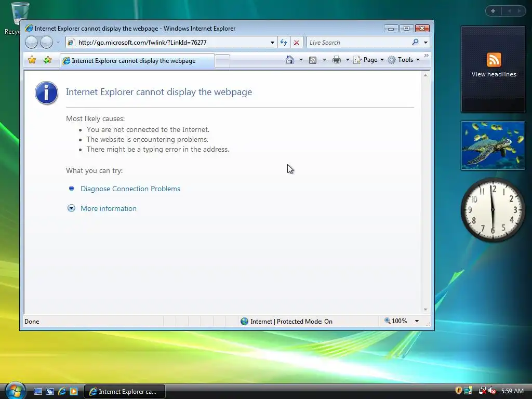532x399 pixels.
Task: Expand the Home button dropdown arrow
Action: tap(301, 60)
